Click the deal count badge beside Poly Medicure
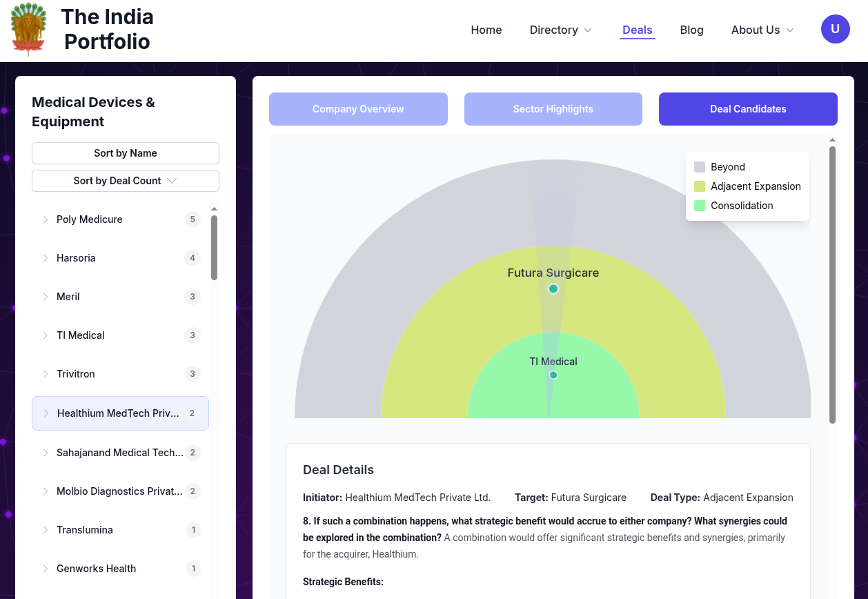This screenshot has width=868, height=599. pyautogui.click(x=193, y=219)
